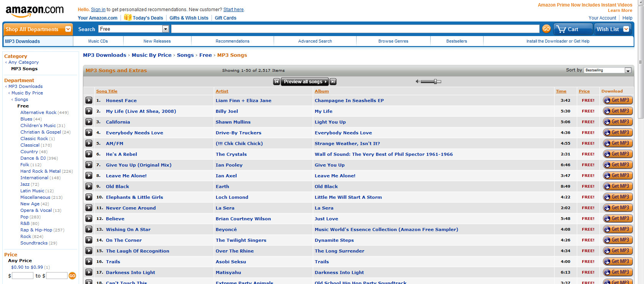Click the orange GO search button

point(546,29)
